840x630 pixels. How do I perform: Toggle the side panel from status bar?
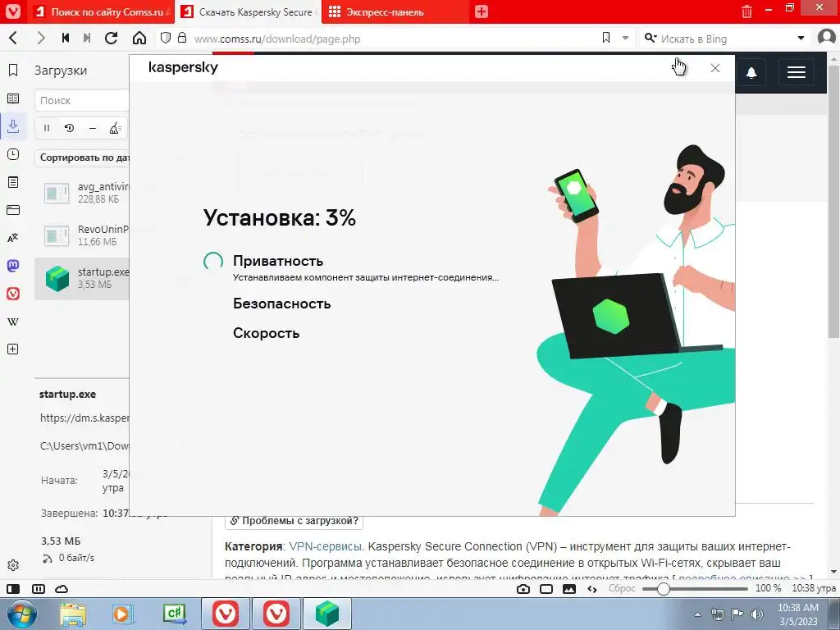[13, 589]
